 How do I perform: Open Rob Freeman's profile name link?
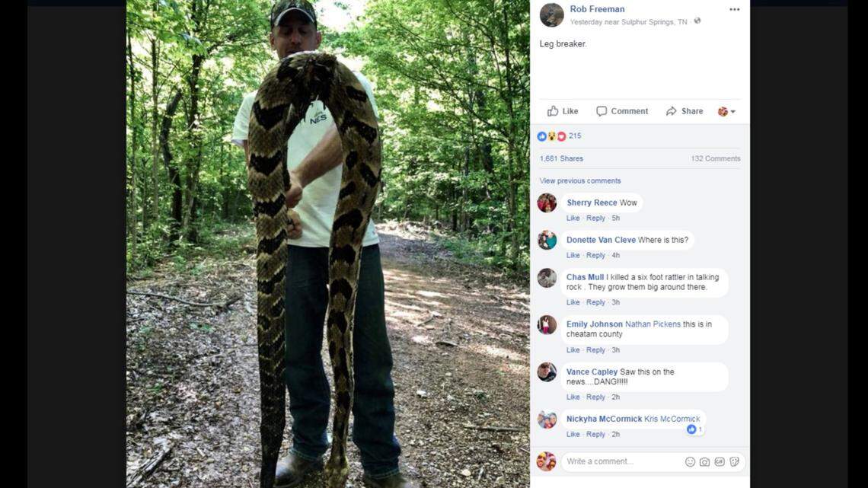[x=597, y=9]
